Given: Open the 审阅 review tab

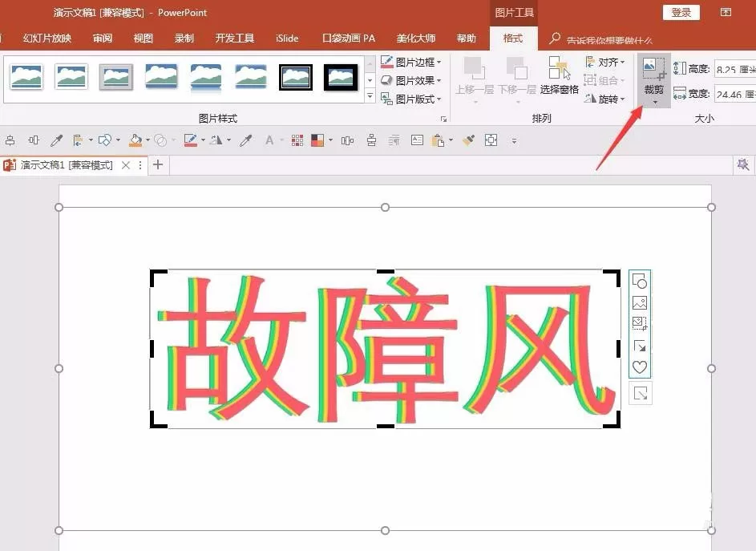Looking at the screenshot, I should [x=102, y=38].
